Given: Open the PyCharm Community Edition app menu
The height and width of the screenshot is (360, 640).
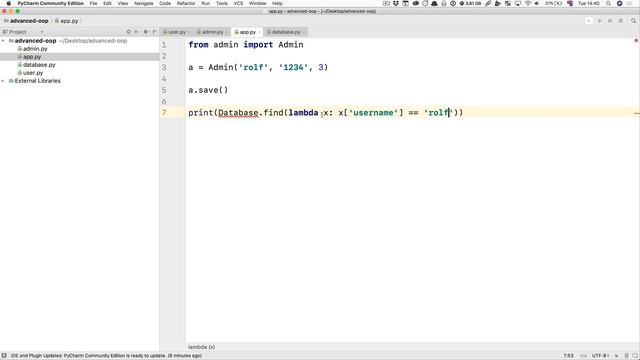Looking at the screenshot, I should (x=51, y=3).
